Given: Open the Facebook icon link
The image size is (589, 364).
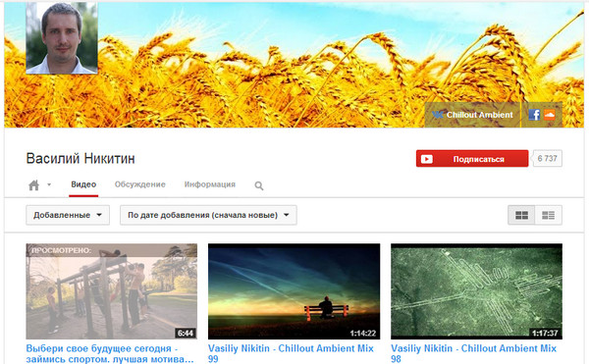Looking at the screenshot, I should pyautogui.click(x=534, y=115).
